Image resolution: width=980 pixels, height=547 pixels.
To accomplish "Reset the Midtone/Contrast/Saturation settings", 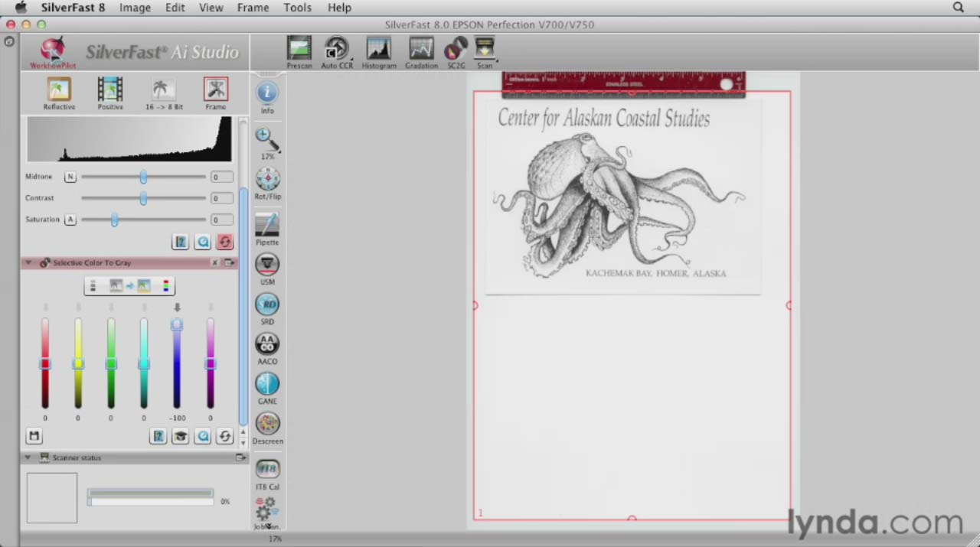I will coord(224,242).
